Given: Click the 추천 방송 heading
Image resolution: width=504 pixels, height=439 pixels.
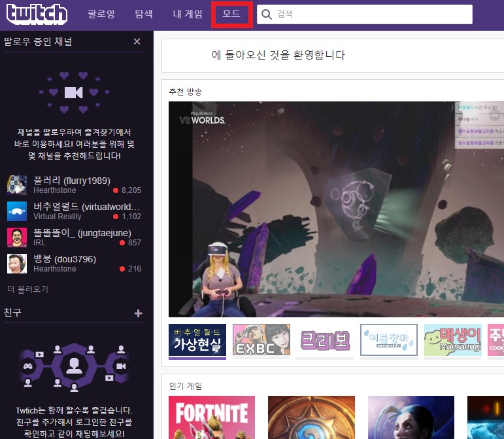Looking at the screenshot, I should (x=186, y=92).
